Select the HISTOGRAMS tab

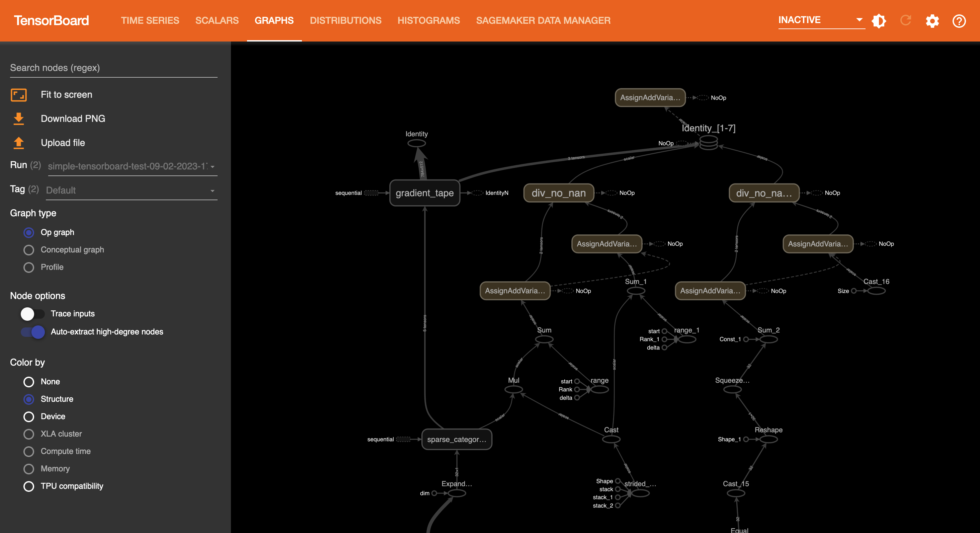pos(429,20)
